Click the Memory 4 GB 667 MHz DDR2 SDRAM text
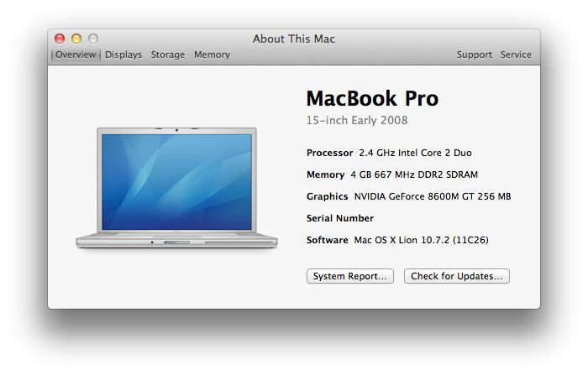Viewport: 588px width, 375px height. coord(392,174)
